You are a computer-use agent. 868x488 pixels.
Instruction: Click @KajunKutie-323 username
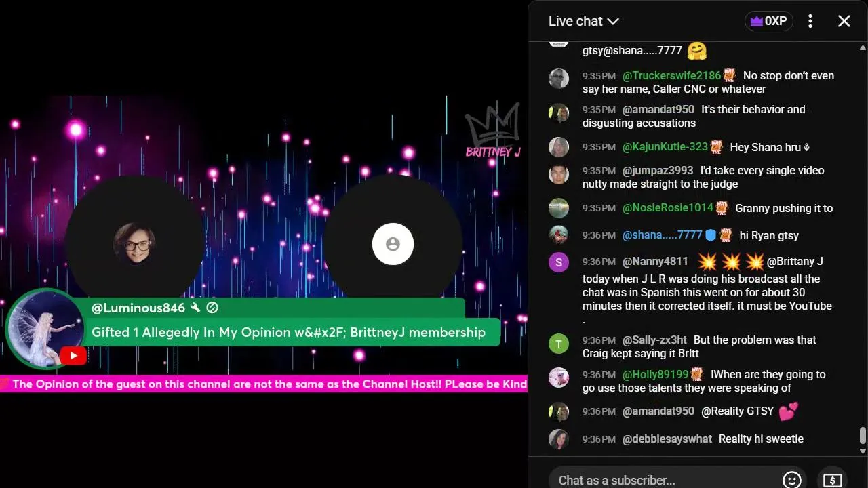pos(665,147)
